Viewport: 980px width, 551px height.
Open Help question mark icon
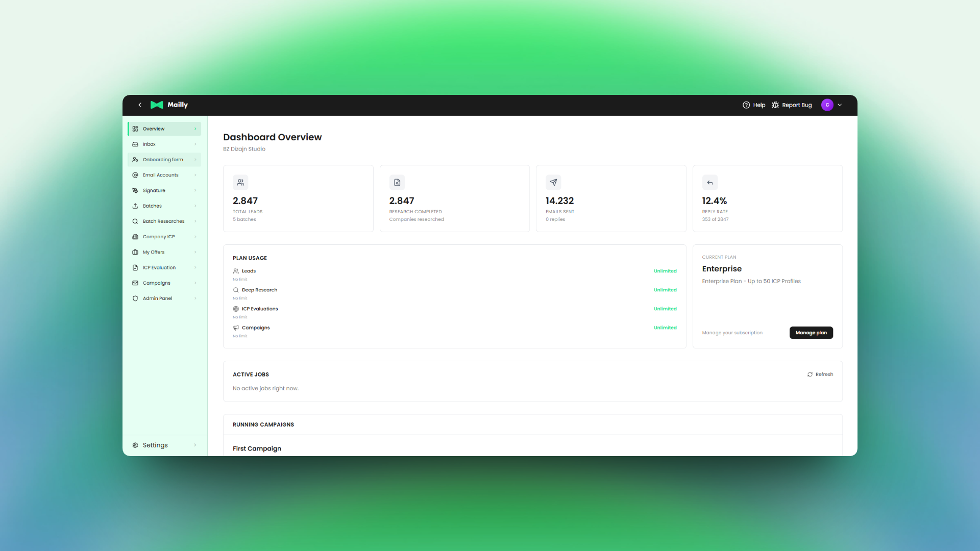[746, 105]
